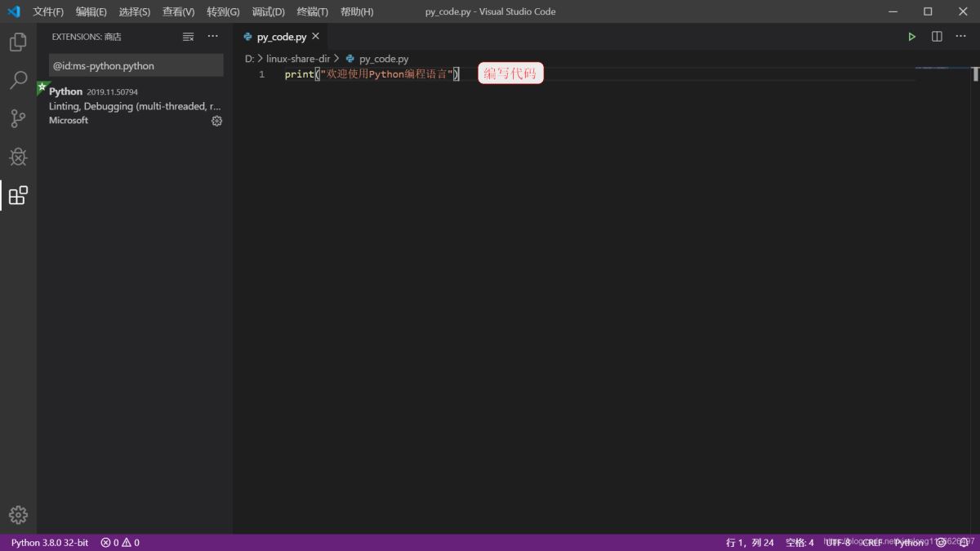Click the Split Editor icon
Screen dimensions: 980x551
936,36
